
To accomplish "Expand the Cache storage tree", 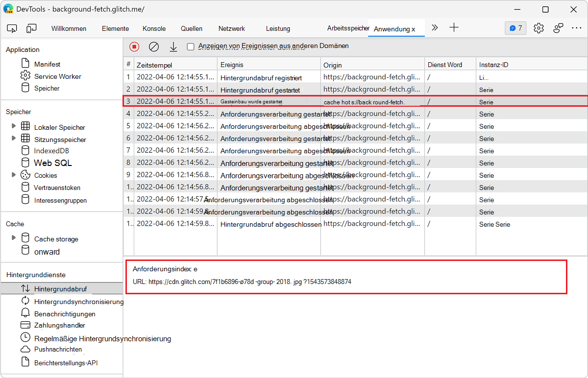I will click(14, 238).
